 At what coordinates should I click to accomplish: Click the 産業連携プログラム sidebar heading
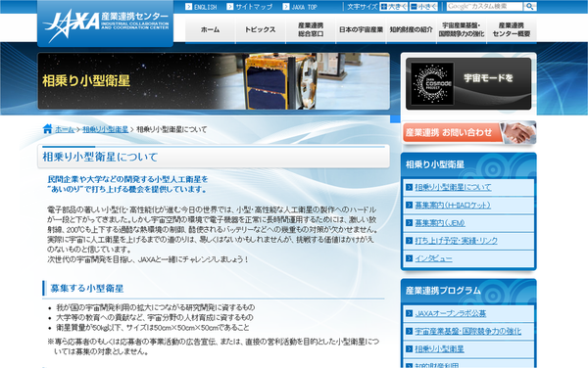coord(443,291)
